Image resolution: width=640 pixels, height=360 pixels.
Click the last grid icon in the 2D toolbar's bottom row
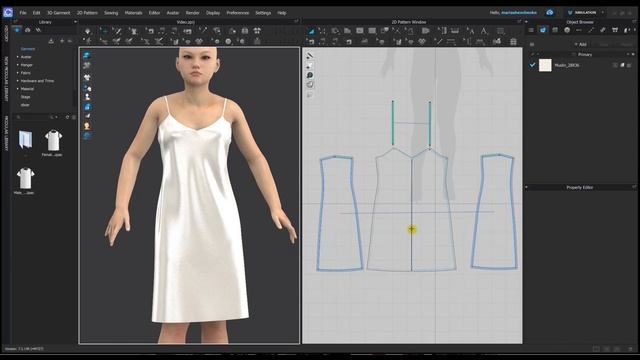click(513, 41)
